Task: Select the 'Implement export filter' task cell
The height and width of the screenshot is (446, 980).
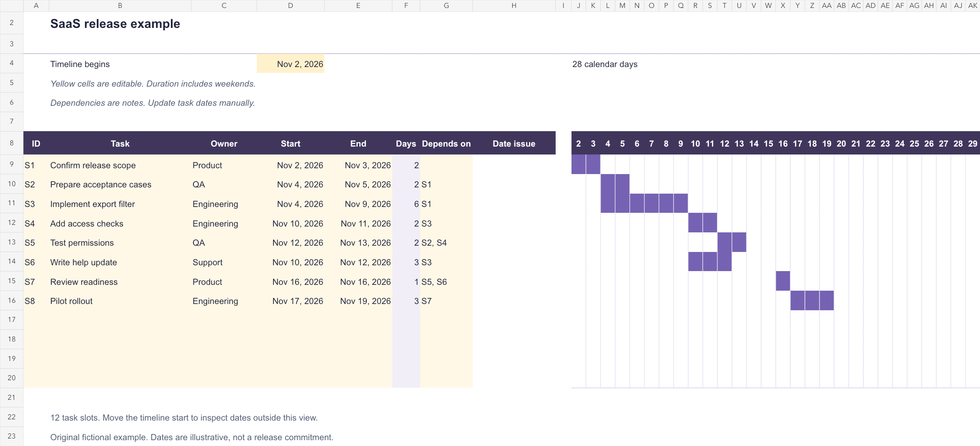Action: tap(120, 204)
